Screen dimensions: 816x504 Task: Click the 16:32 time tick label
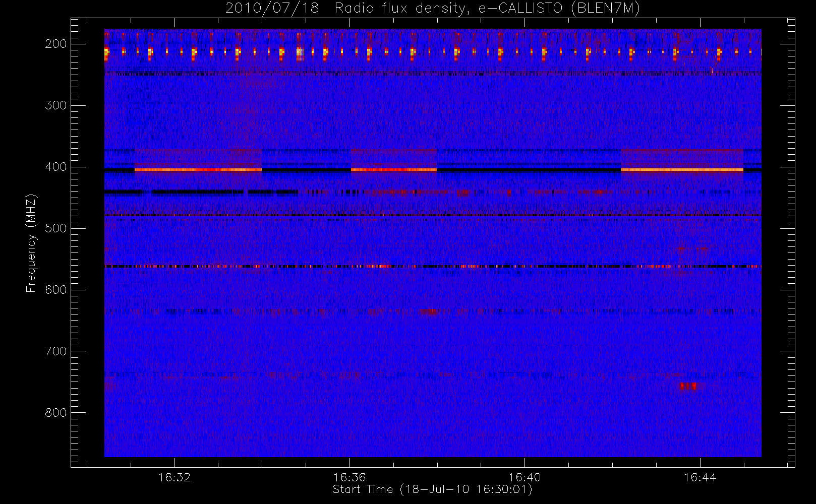pyautogui.click(x=174, y=477)
